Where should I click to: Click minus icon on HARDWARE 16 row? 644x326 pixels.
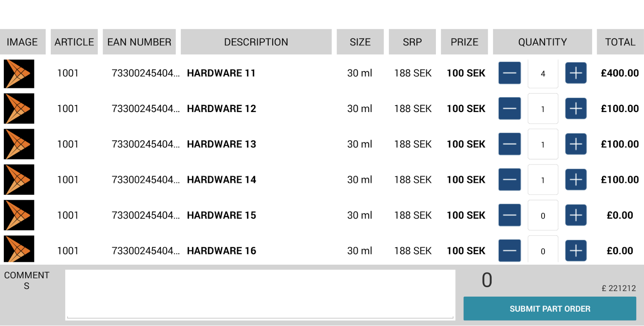[x=509, y=251]
